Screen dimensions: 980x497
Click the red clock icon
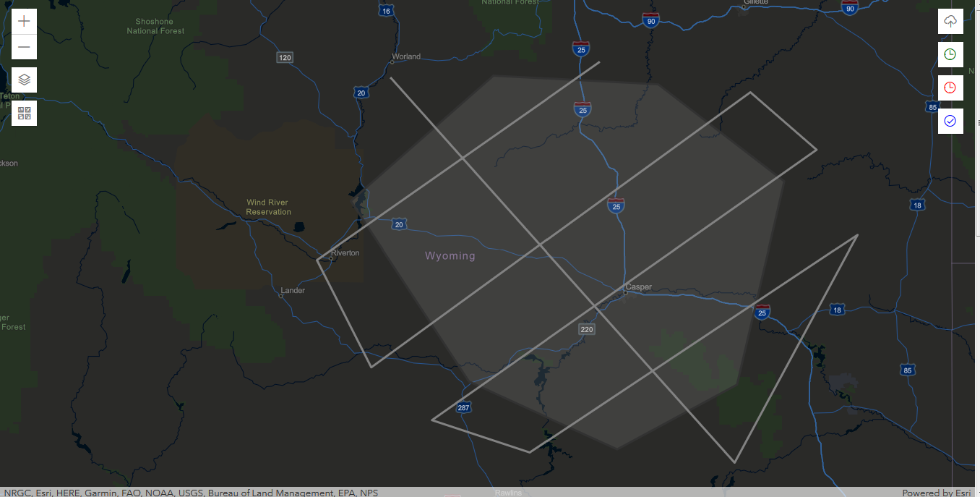[950, 88]
